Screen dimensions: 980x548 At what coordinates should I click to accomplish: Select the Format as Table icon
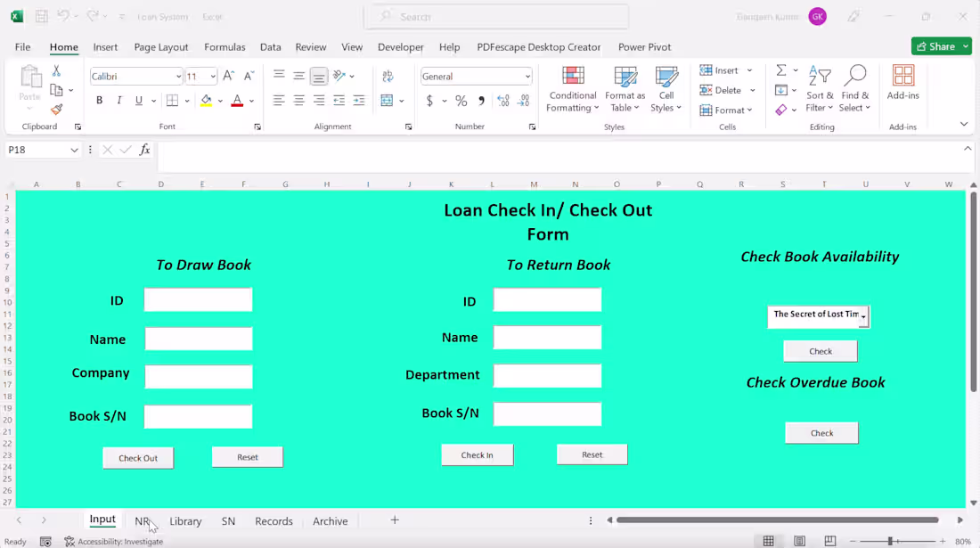click(x=624, y=89)
